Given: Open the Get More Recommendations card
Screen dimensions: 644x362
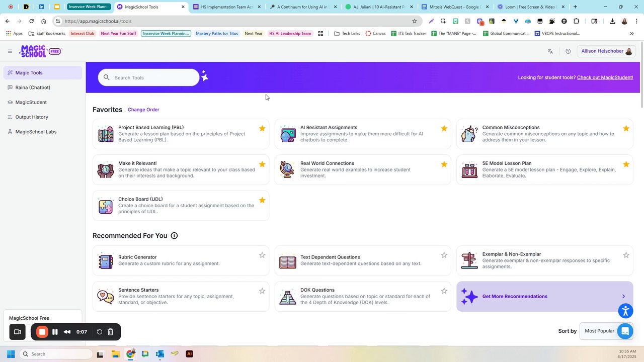Looking at the screenshot, I should click(545, 296).
